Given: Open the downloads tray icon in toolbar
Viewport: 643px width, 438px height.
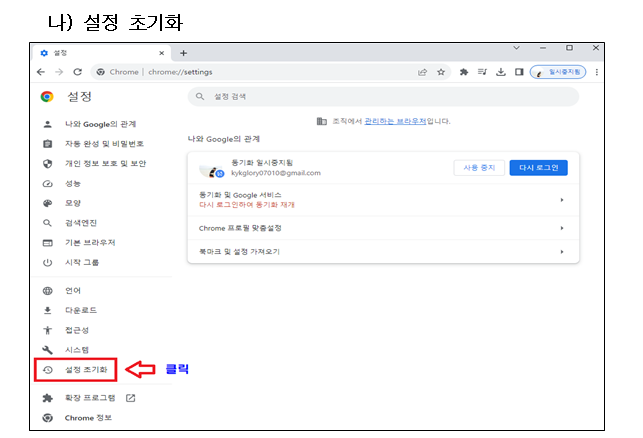Looking at the screenshot, I should coord(501,72).
